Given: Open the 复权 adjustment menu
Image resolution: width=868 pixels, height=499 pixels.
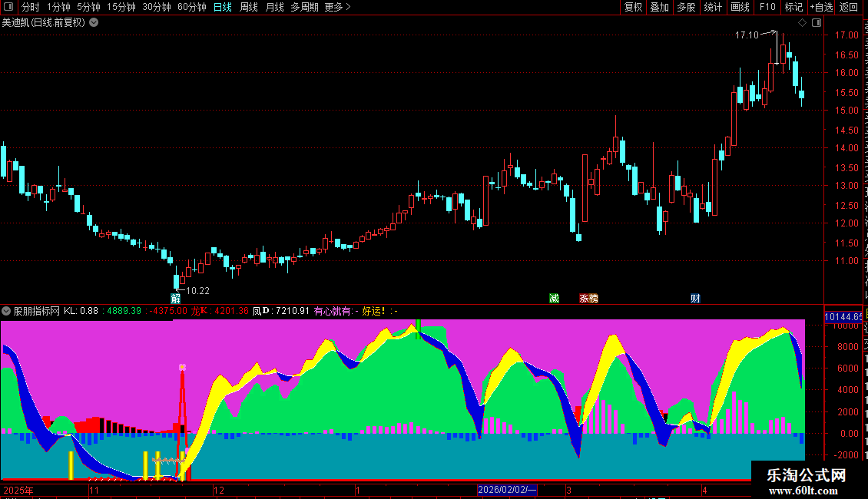Looking at the screenshot, I should click(x=633, y=7).
